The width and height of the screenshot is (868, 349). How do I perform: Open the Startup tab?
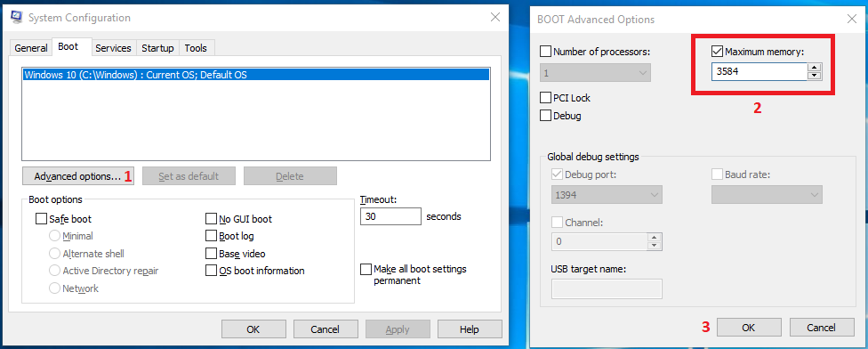(157, 48)
